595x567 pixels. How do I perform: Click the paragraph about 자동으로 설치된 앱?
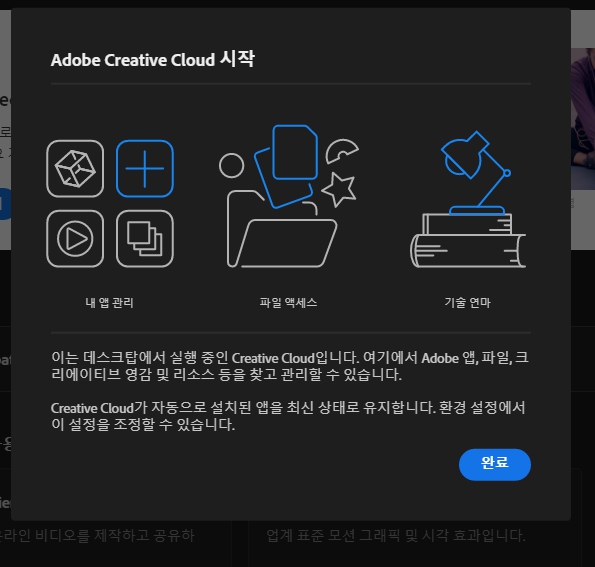288,416
